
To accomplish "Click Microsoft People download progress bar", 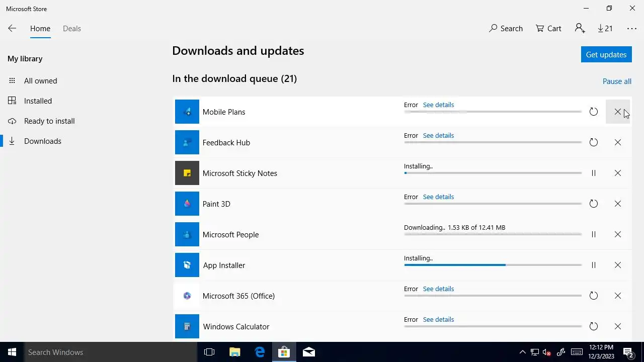I will point(493,234).
